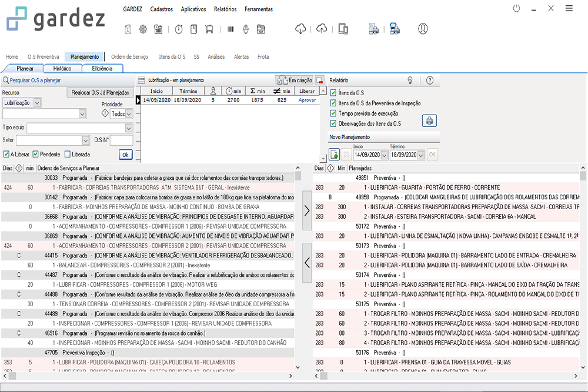Open the shopping cart toolbar icon
This screenshot has height=392, width=588.
point(209,29)
